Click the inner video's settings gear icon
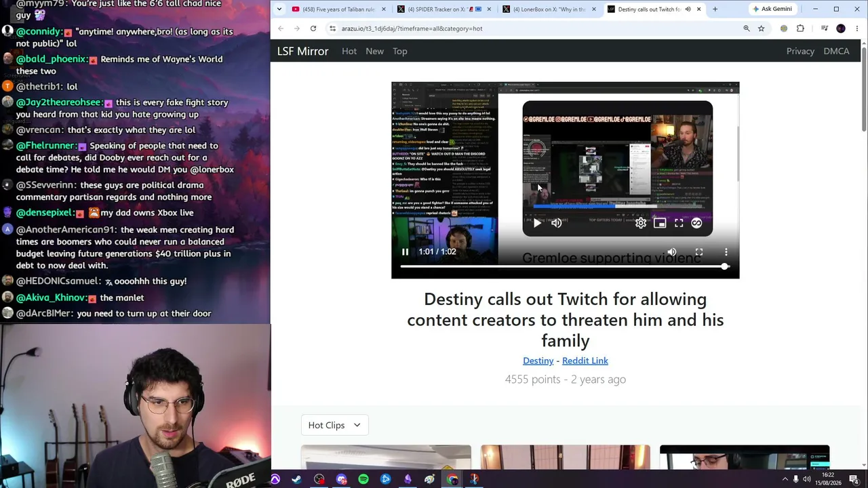The image size is (868, 488). pos(641,223)
